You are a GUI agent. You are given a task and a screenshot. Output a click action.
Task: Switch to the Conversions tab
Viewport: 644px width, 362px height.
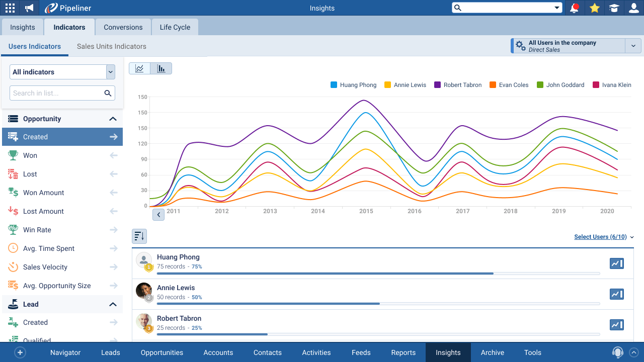(x=123, y=27)
